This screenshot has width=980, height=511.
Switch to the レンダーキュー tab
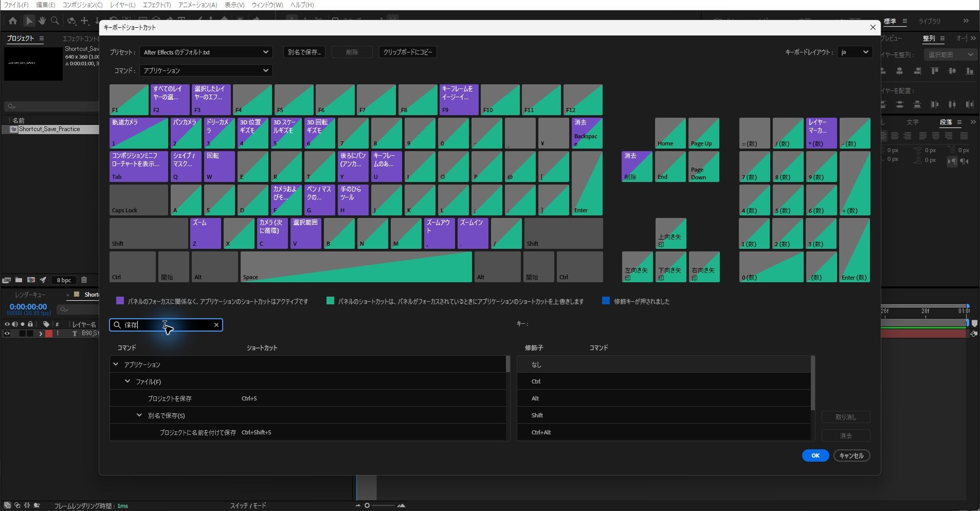(x=30, y=295)
